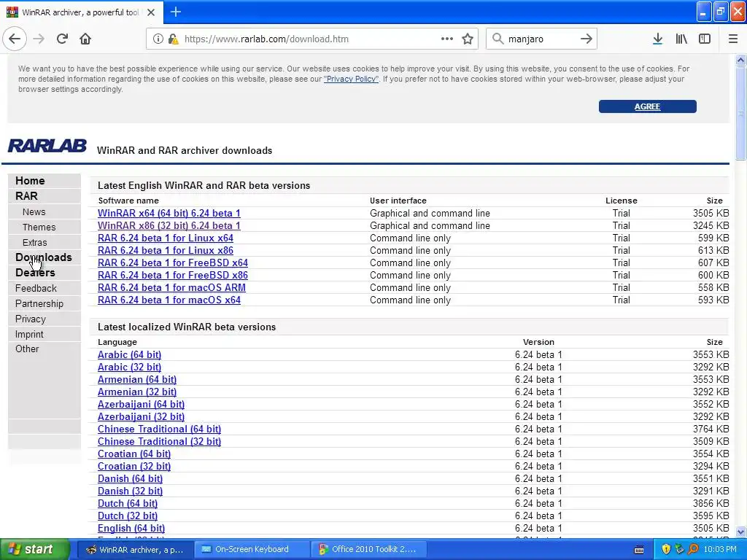Download RAR 6.24 beta 1 for Linux x86
This screenshot has height=560, width=747.
(x=166, y=250)
